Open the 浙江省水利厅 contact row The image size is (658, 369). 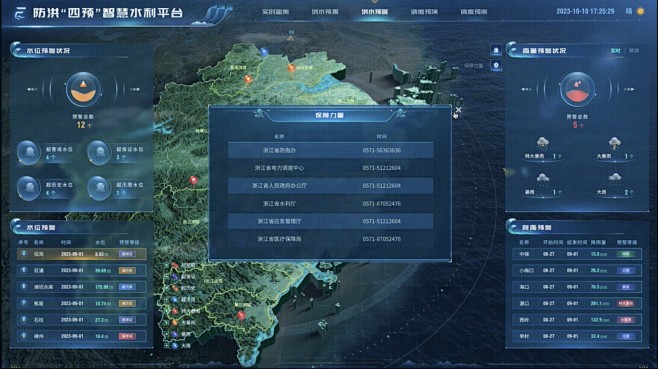(330, 204)
